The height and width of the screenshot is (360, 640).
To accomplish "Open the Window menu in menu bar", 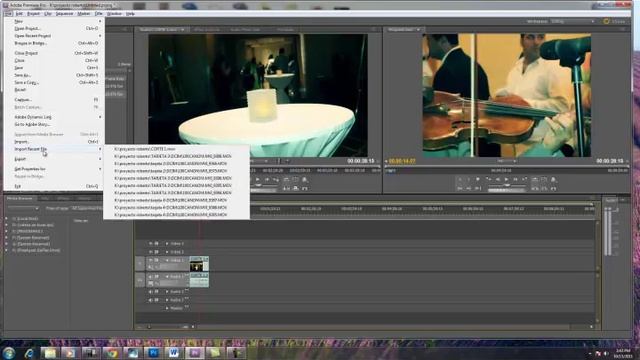I will [x=114, y=14].
